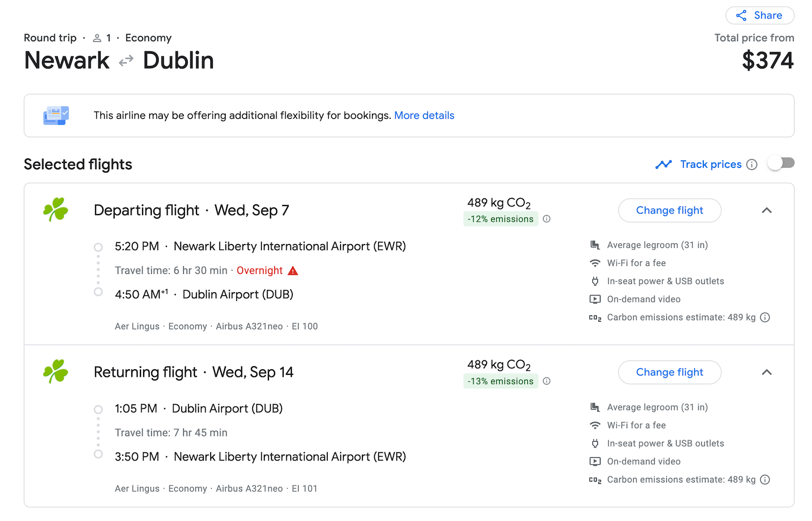
Task: Click the Round trip label
Action: point(50,38)
